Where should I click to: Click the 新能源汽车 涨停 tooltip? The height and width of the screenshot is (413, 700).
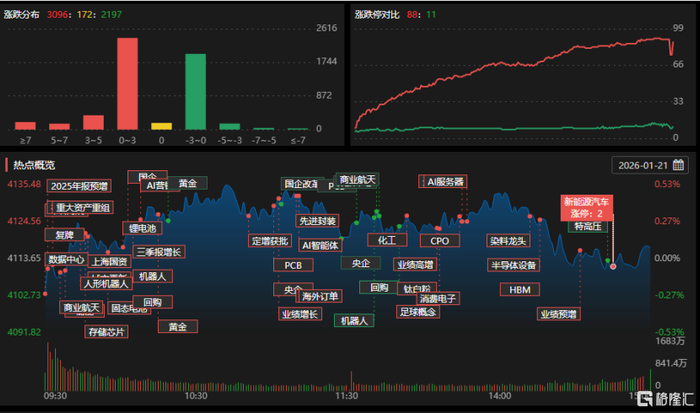coord(587,208)
